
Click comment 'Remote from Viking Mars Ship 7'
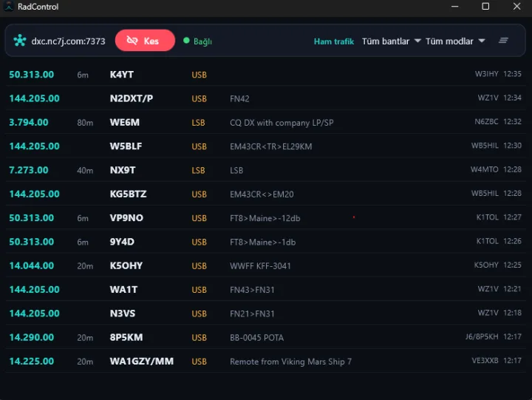click(x=291, y=362)
